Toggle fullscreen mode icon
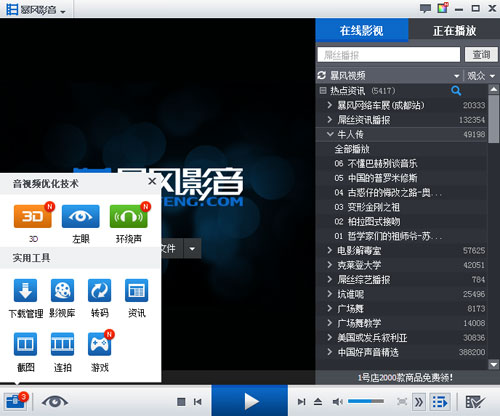This screenshot has height=416, width=500. 402,402
